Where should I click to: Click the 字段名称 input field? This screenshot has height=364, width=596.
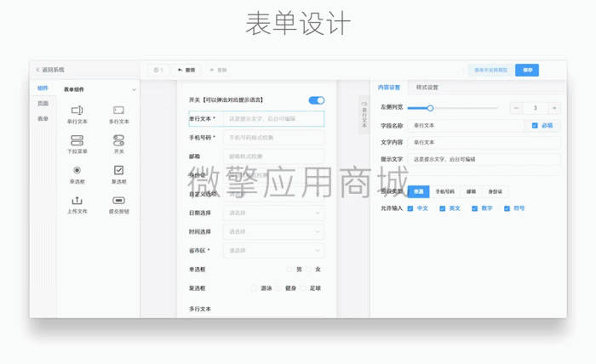click(x=465, y=125)
